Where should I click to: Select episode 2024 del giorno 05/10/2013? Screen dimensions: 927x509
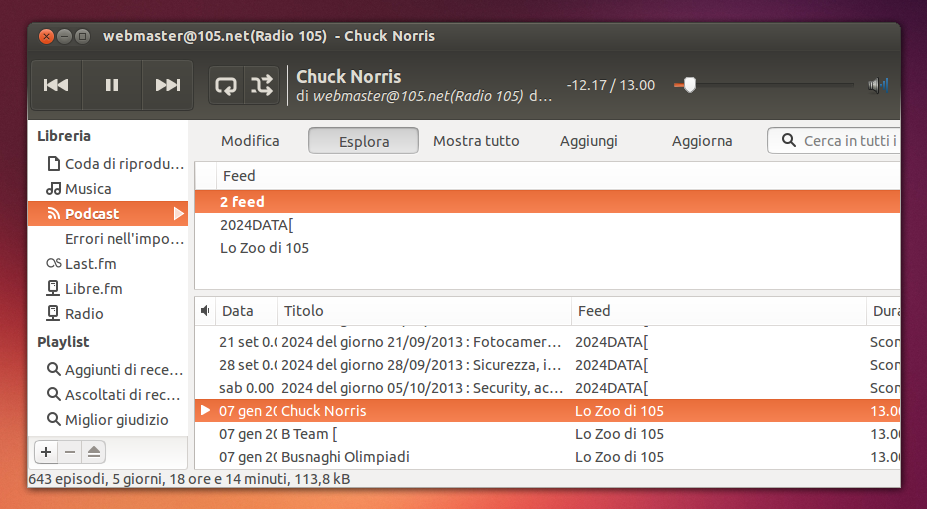pos(547,388)
